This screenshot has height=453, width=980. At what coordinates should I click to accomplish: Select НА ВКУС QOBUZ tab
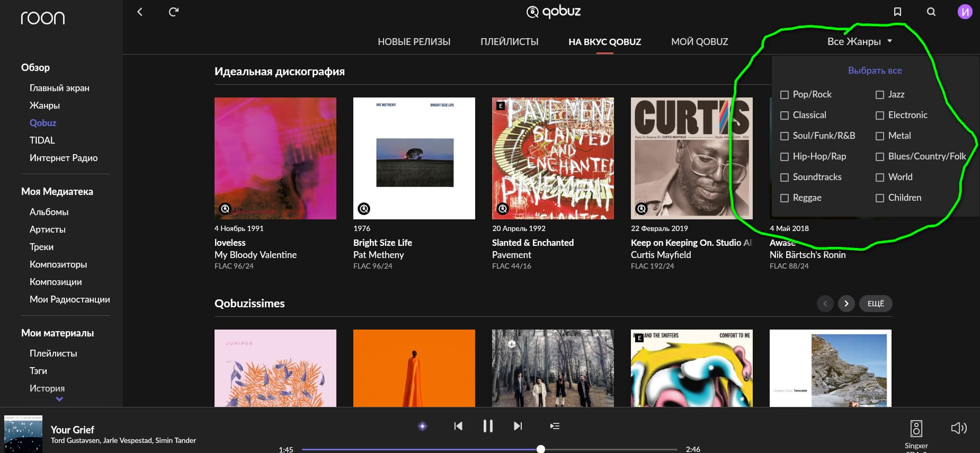[605, 42]
